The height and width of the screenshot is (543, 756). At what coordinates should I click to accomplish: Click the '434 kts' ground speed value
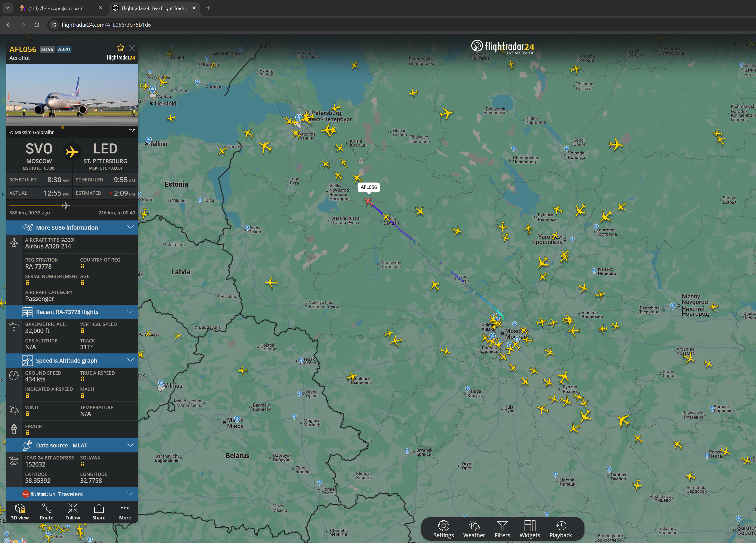(35, 379)
